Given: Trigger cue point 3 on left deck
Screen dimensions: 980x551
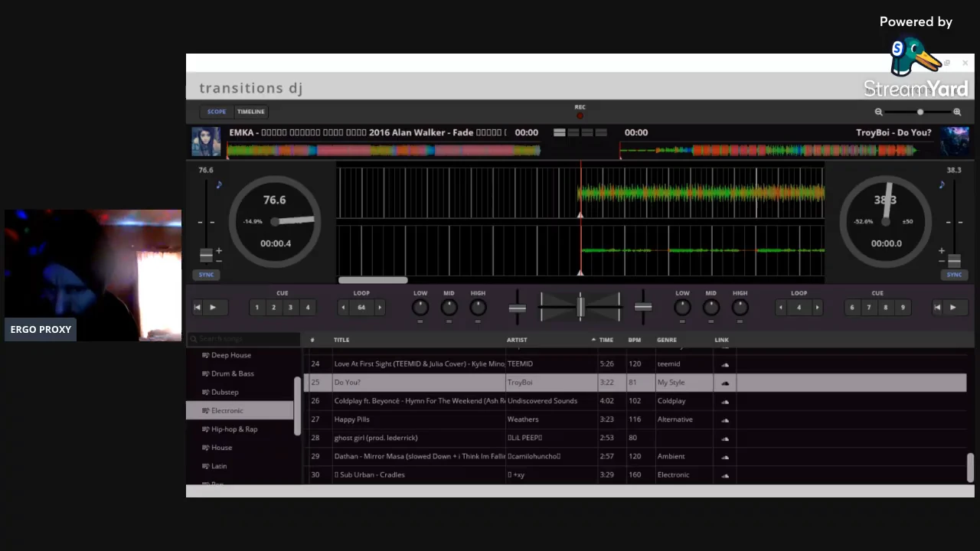Looking at the screenshot, I should pyautogui.click(x=290, y=308).
